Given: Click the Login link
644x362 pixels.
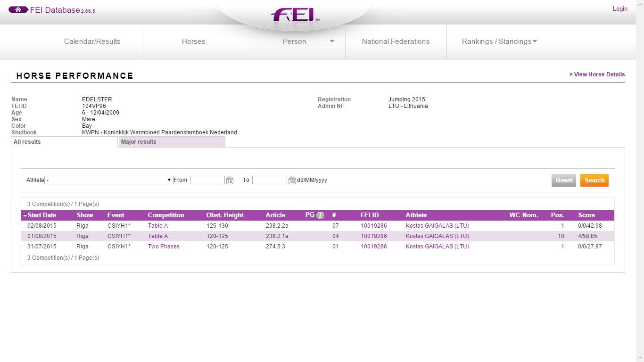Looking at the screenshot, I should tap(619, 9).
